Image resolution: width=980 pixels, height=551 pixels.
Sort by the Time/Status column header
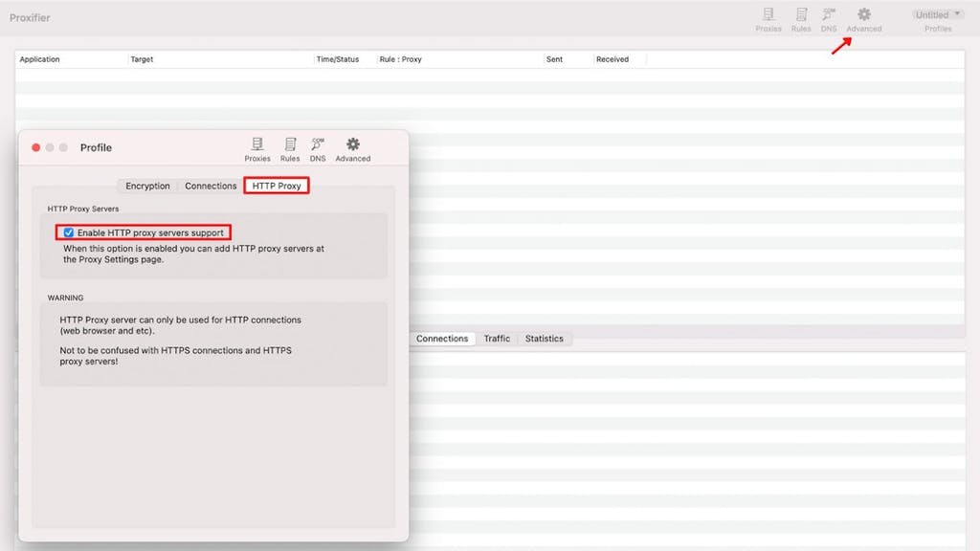[x=345, y=59]
